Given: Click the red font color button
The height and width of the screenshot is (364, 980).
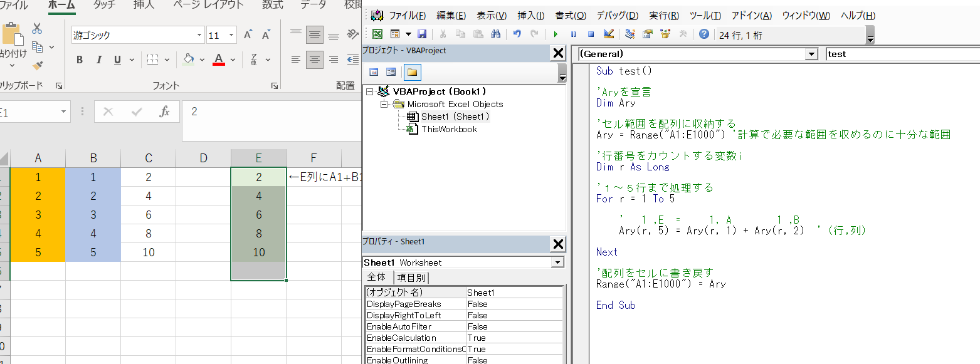Looking at the screenshot, I should (218, 60).
